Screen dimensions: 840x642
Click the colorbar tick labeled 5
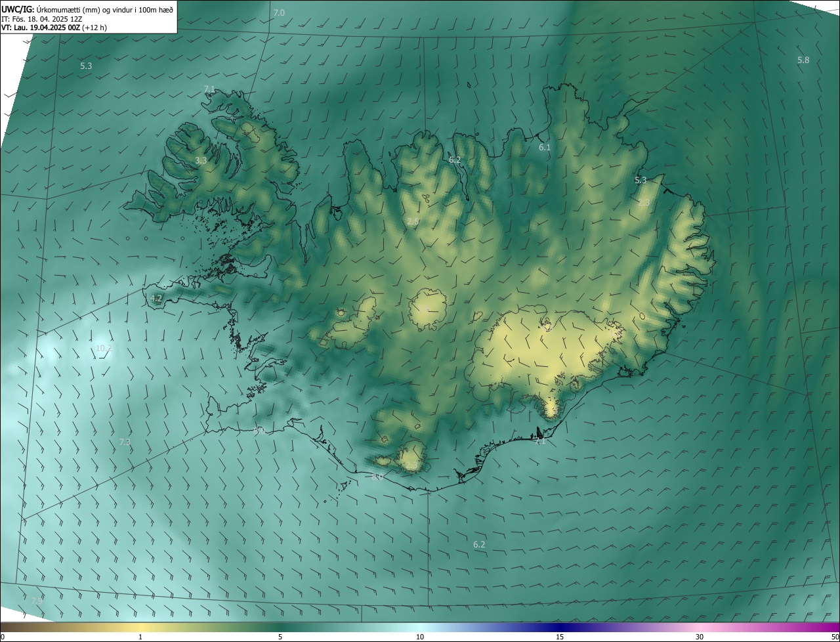280,637
